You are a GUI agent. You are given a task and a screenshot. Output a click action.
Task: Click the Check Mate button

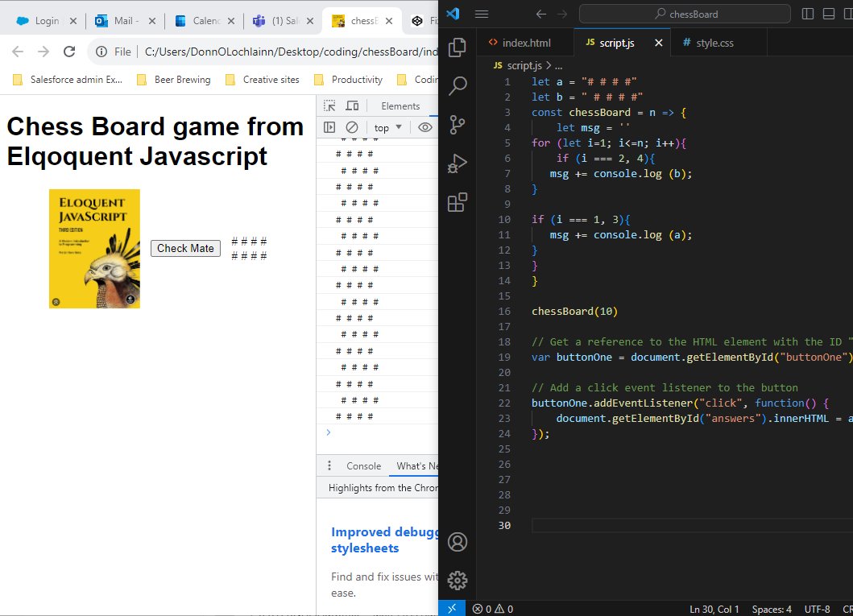coord(185,249)
